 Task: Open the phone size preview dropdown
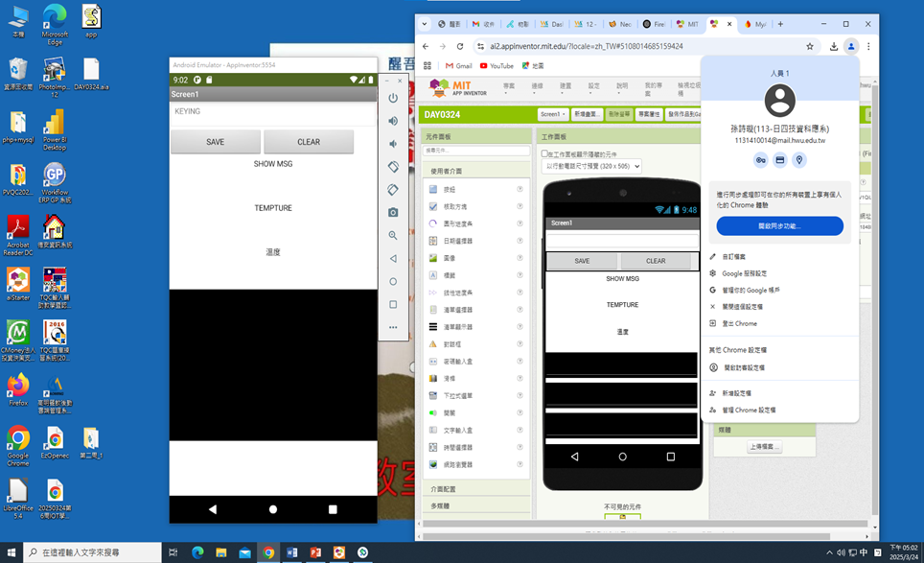[x=591, y=166]
